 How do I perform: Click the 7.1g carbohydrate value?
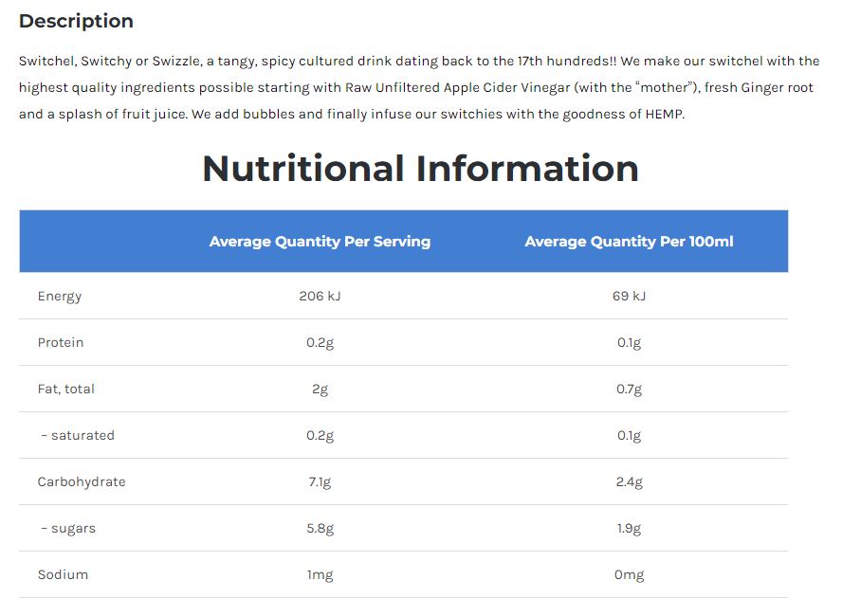[320, 482]
